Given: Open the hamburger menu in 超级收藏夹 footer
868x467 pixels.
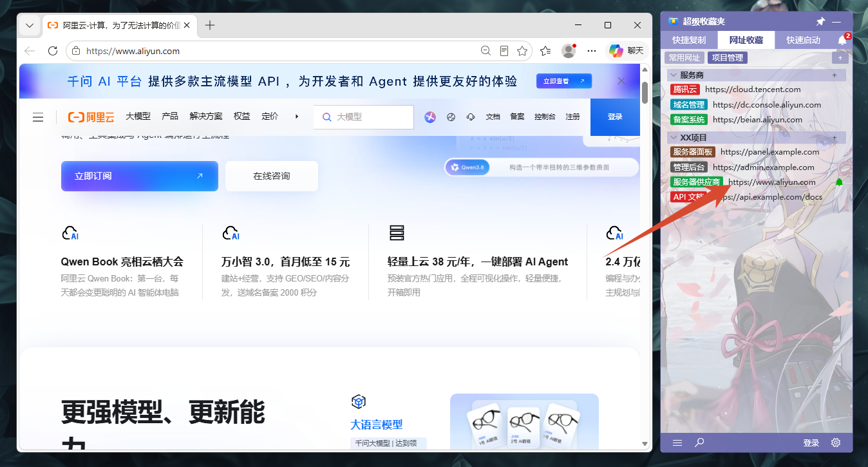Looking at the screenshot, I should [x=677, y=443].
